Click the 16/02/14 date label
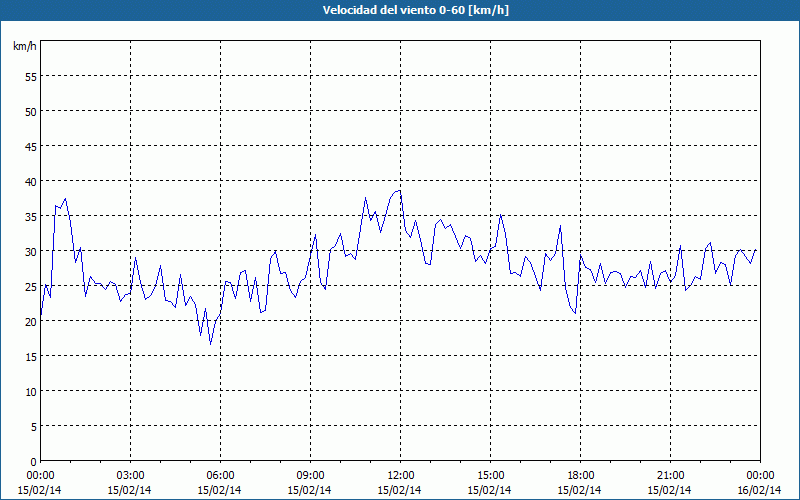This screenshot has height=500, width=800. 760,490
